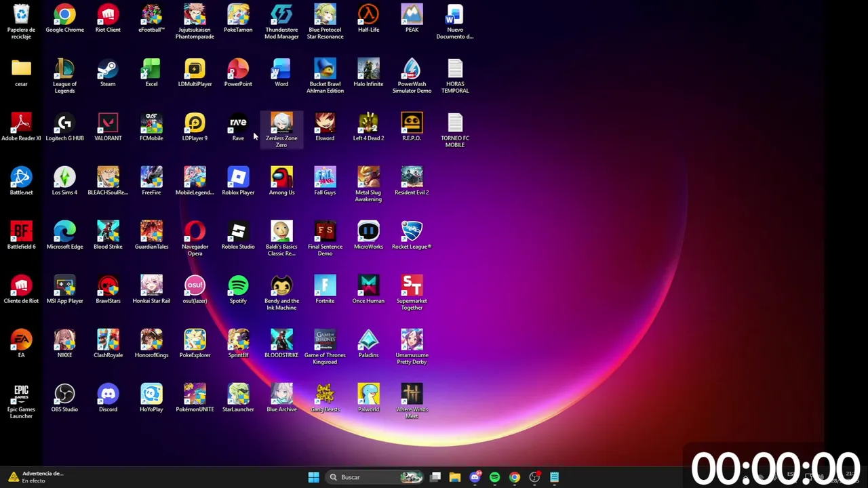Select the osu!(lazer) desktop icon
868x488 pixels.
coord(195,289)
